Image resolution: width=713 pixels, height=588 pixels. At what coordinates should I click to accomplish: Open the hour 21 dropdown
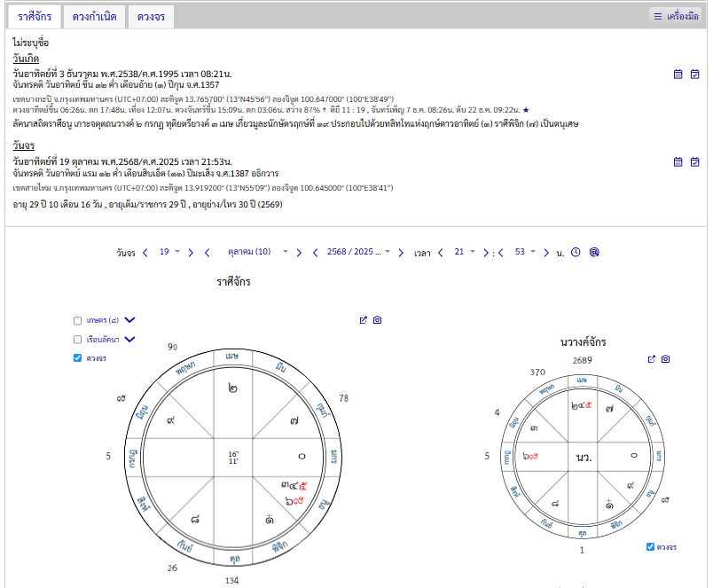pyautogui.click(x=465, y=252)
